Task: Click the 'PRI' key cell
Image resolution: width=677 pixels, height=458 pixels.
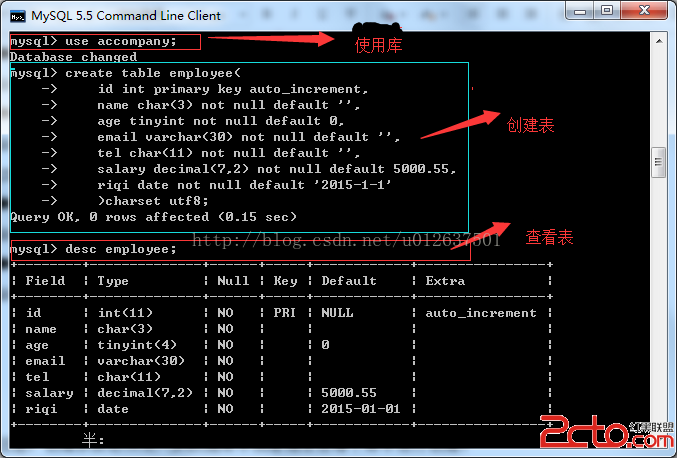Action: click(285, 313)
